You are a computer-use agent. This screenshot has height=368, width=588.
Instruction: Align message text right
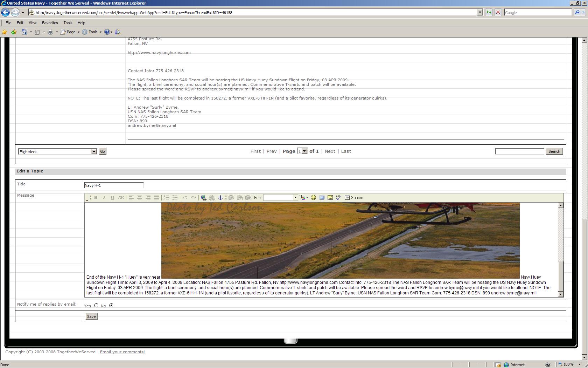pyautogui.click(x=148, y=198)
